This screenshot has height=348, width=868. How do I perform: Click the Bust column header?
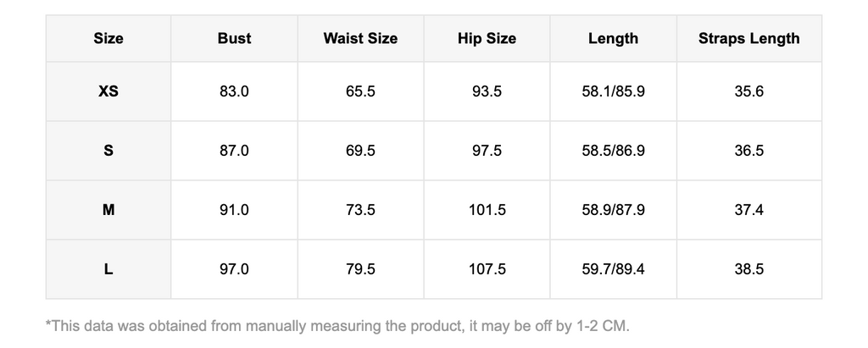[234, 38]
